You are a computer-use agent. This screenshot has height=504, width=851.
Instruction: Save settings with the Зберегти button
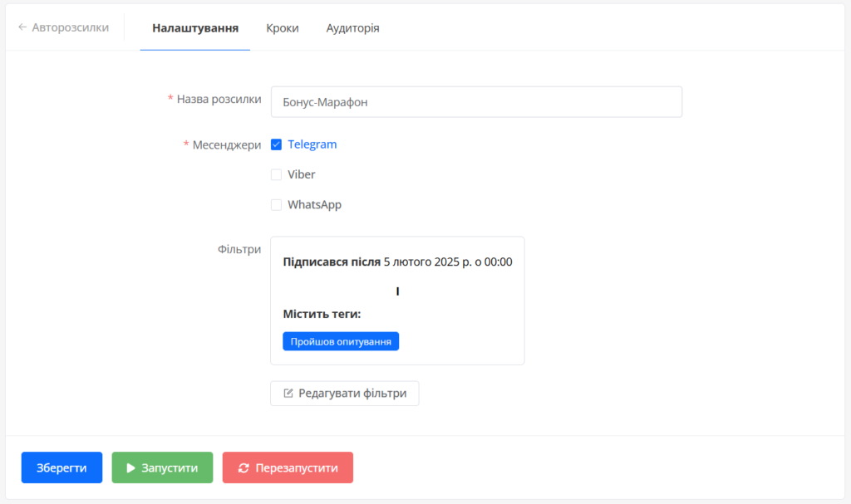point(61,467)
